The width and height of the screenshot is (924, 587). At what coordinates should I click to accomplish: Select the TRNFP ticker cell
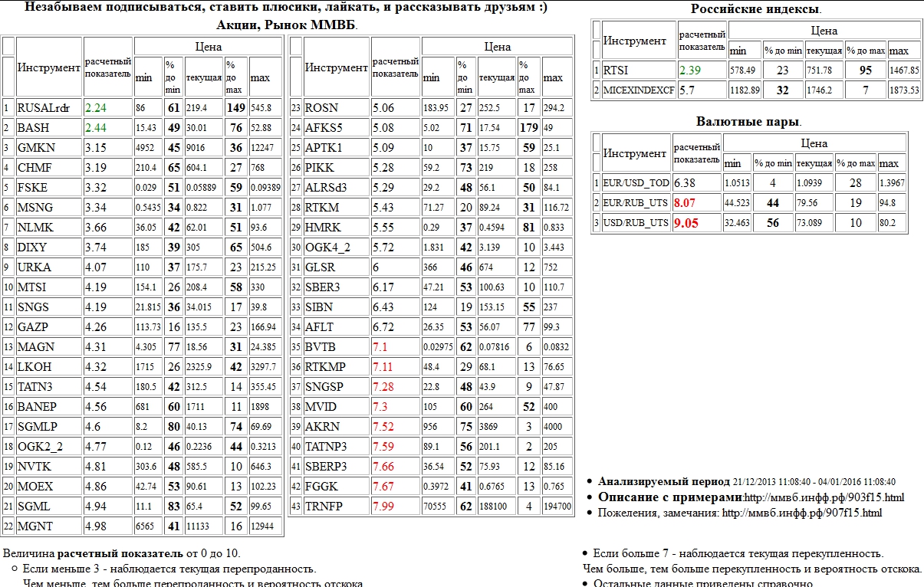click(323, 507)
